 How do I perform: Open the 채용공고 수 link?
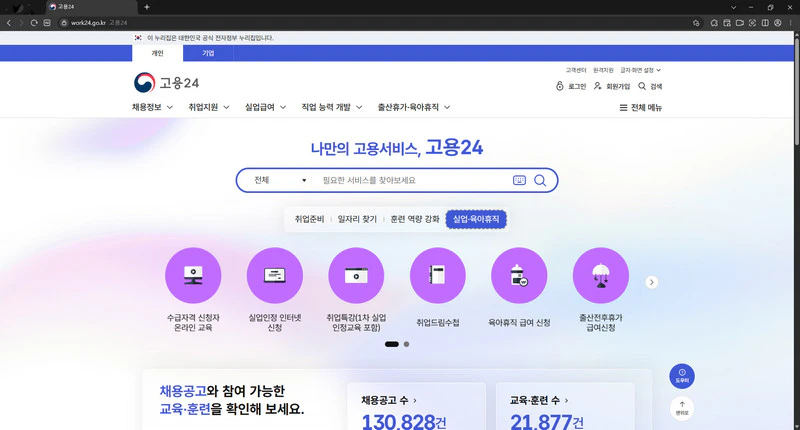click(389, 400)
